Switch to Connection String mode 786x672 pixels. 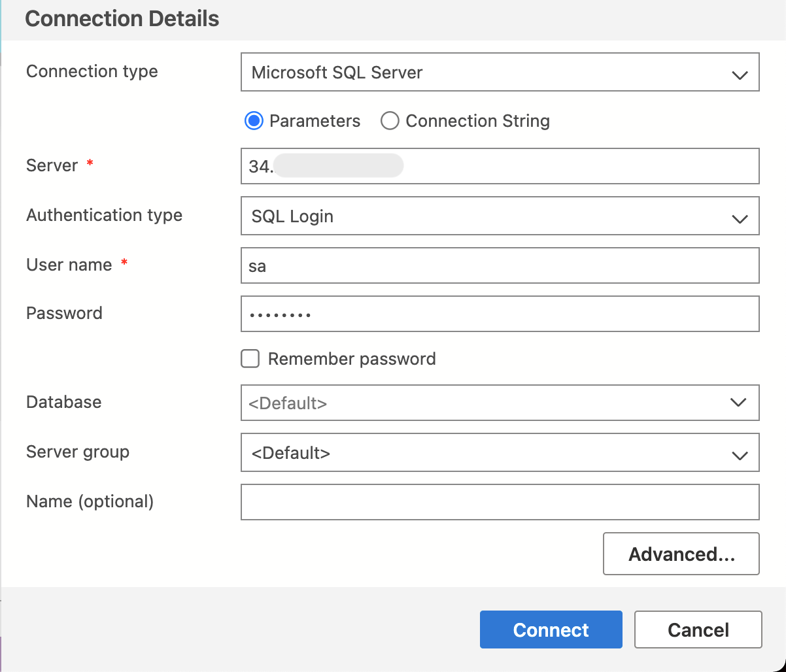390,120
